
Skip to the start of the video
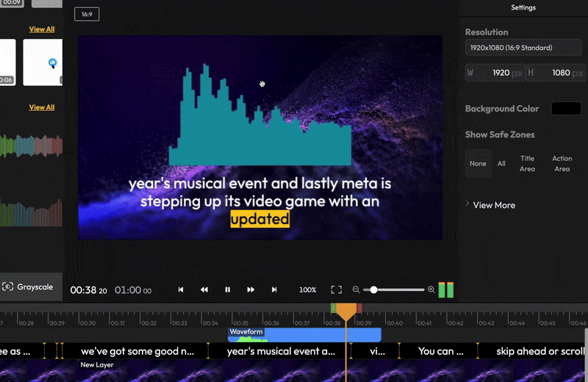(x=181, y=289)
